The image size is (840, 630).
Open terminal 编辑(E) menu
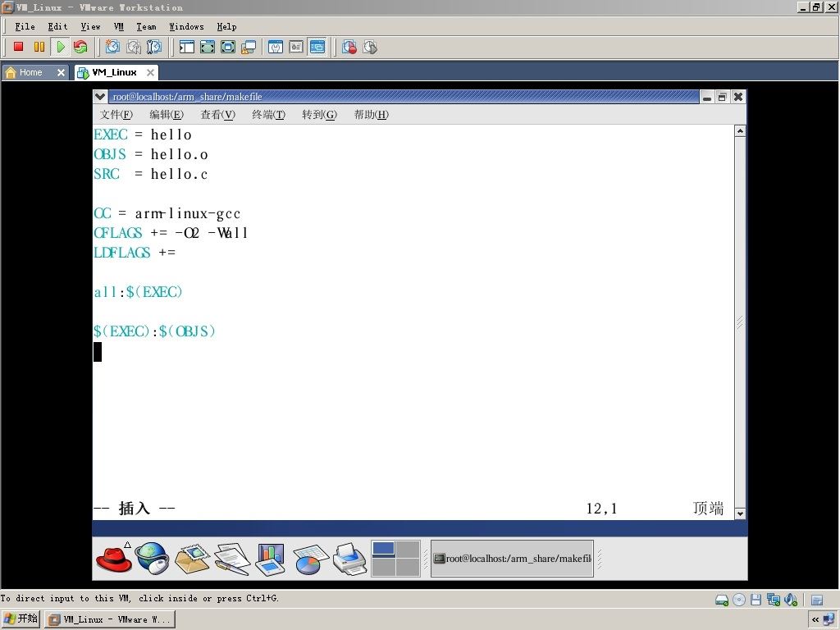point(167,115)
